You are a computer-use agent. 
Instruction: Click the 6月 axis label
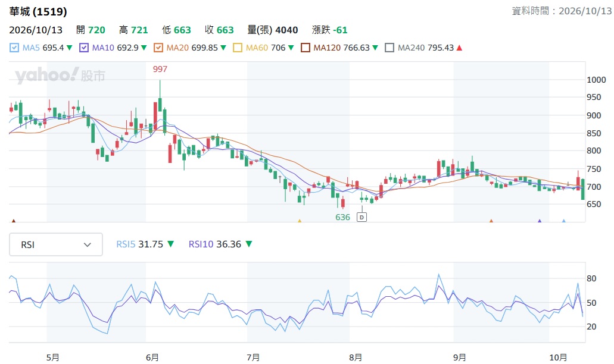click(x=152, y=357)
